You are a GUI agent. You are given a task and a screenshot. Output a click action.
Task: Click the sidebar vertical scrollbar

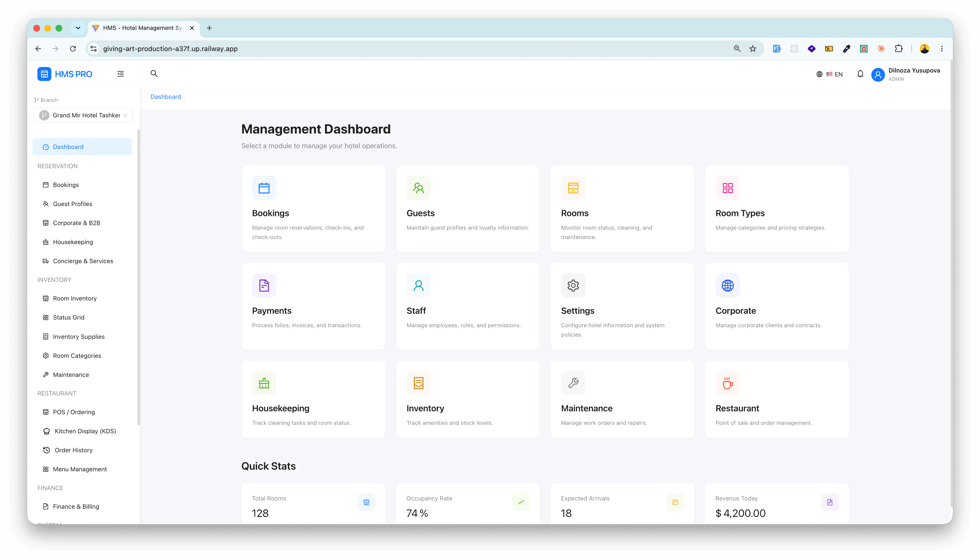[139, 277]
